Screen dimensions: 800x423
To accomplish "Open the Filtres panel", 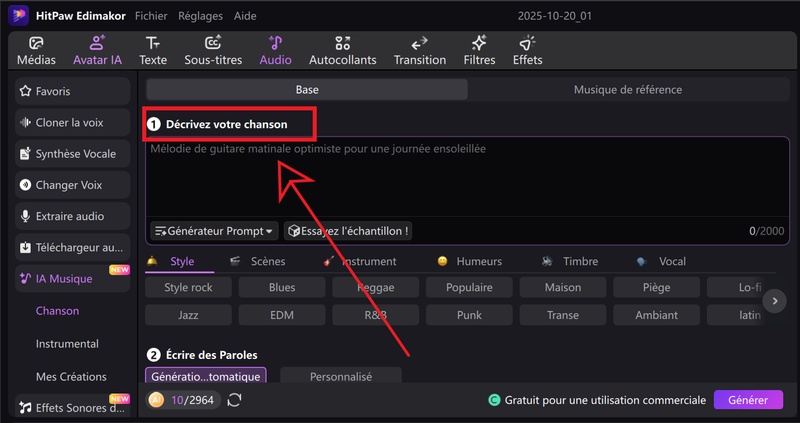I will [479, 50].
